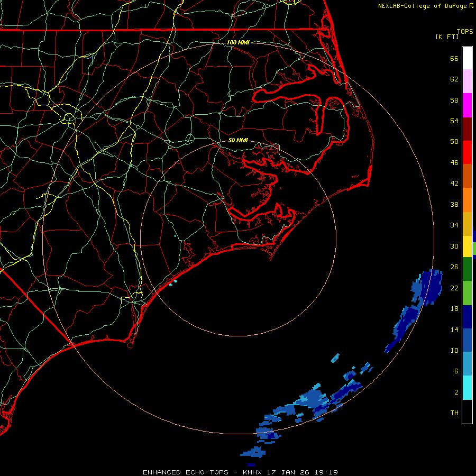This screenshot has height=476, width=476.
Task: Select the "22" legend value
Action: [x=454, y=288]
